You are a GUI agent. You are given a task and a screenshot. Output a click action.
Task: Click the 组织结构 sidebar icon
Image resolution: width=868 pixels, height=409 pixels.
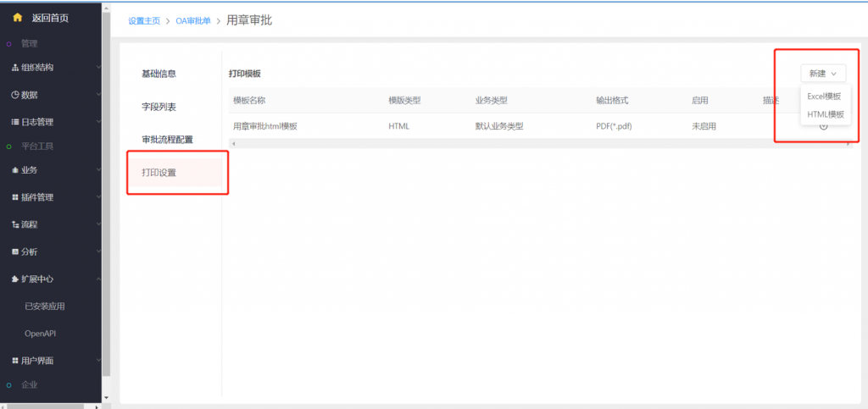14,67
